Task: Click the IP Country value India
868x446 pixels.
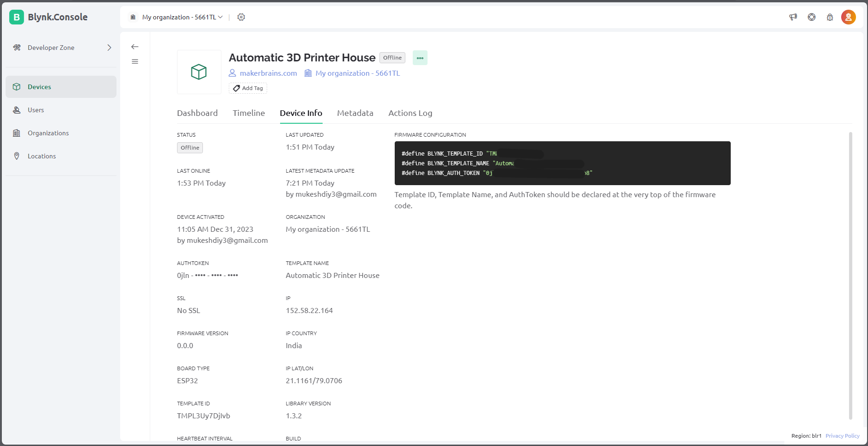Action: click(293, 345)
